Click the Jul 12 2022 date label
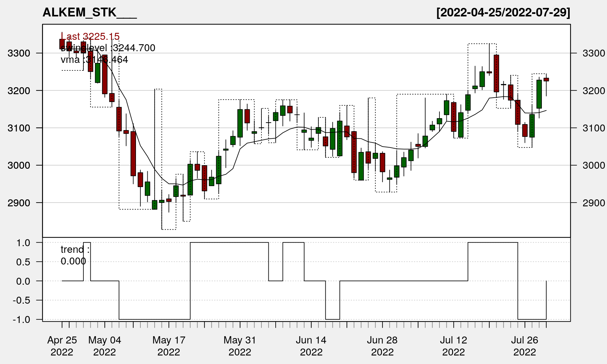 [453, 346]
